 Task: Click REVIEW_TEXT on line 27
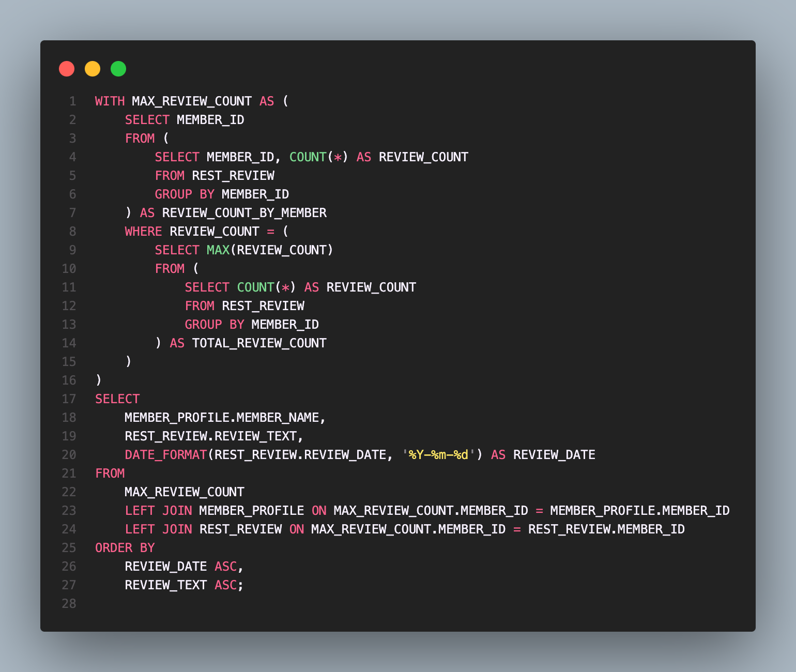point(166,585)
